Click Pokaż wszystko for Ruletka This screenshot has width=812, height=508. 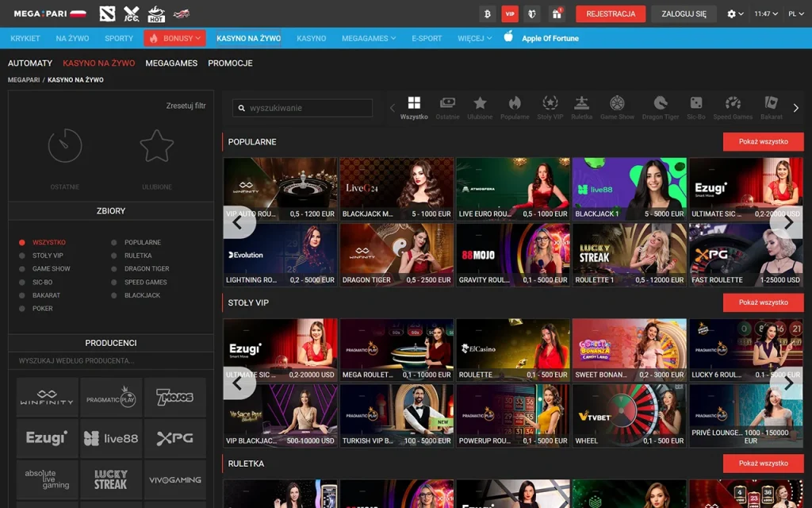pyautogui.click(x=764, y=464)
